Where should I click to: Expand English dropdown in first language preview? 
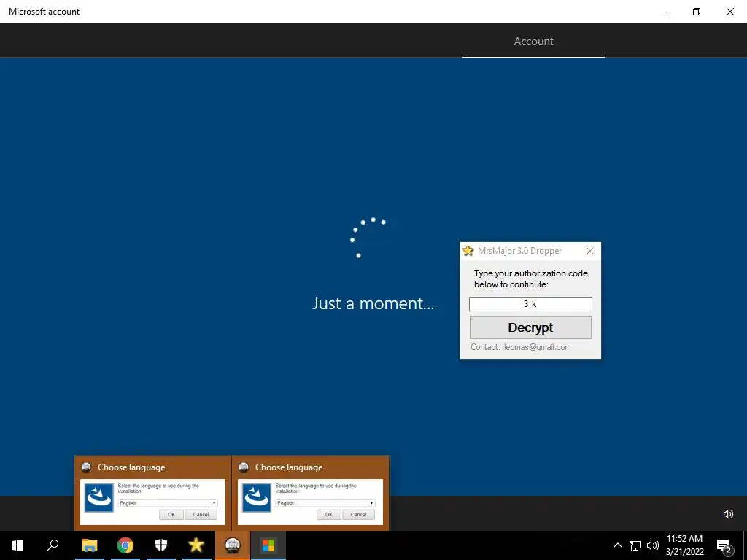(x=168, y=503)
